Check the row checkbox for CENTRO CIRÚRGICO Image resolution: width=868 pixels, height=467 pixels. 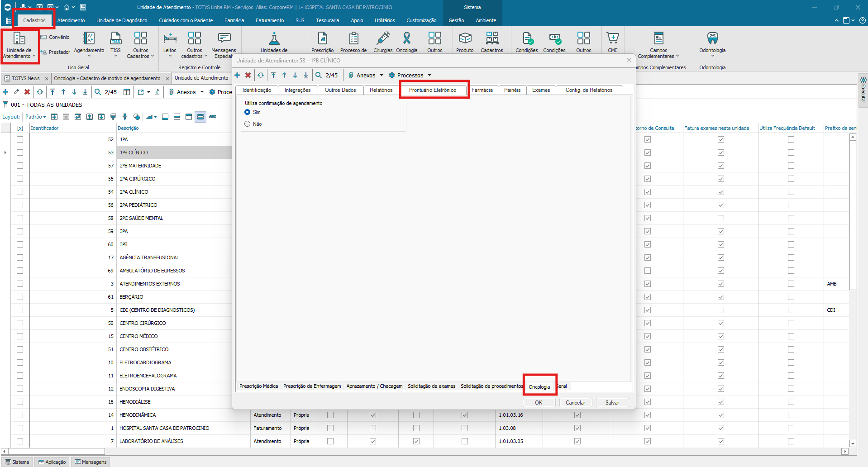(x=20, y=323)
